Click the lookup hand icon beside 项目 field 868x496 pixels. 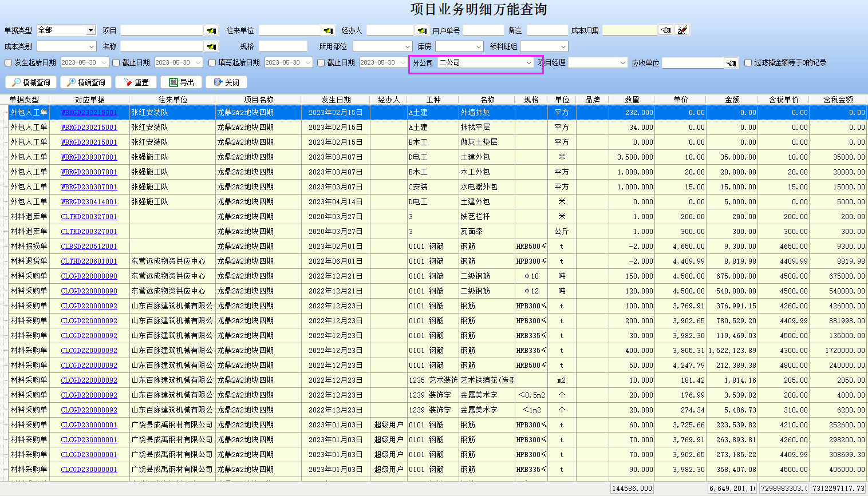211,30
